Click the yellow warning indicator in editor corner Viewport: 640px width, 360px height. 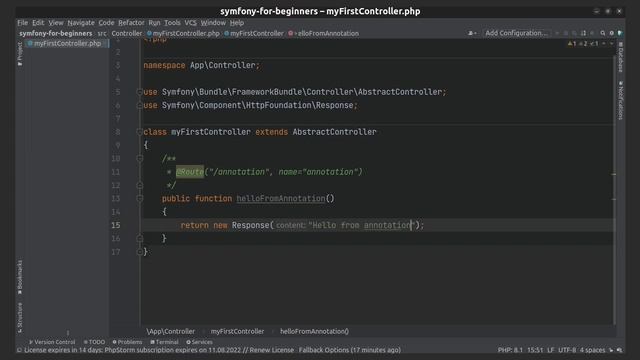(x=572, y=44)
